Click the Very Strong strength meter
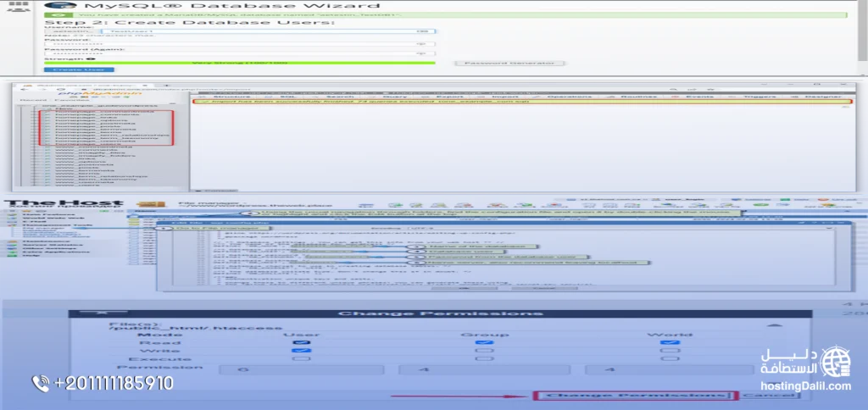Screen dimensions: 868x410 point(240,63)
